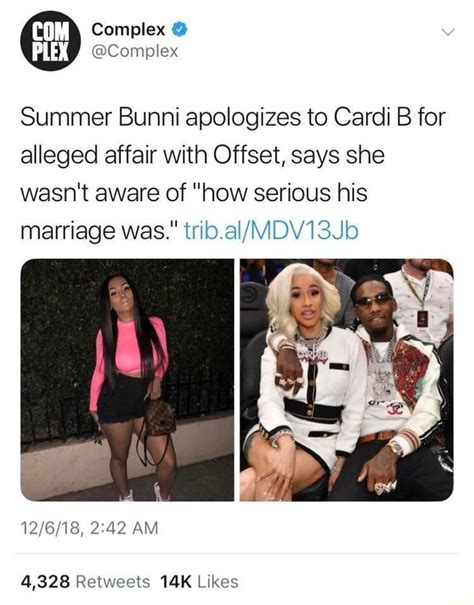Open the right photo of seated couple
The height and width of the screenshot is (605, 474).
tap(347, 380)
